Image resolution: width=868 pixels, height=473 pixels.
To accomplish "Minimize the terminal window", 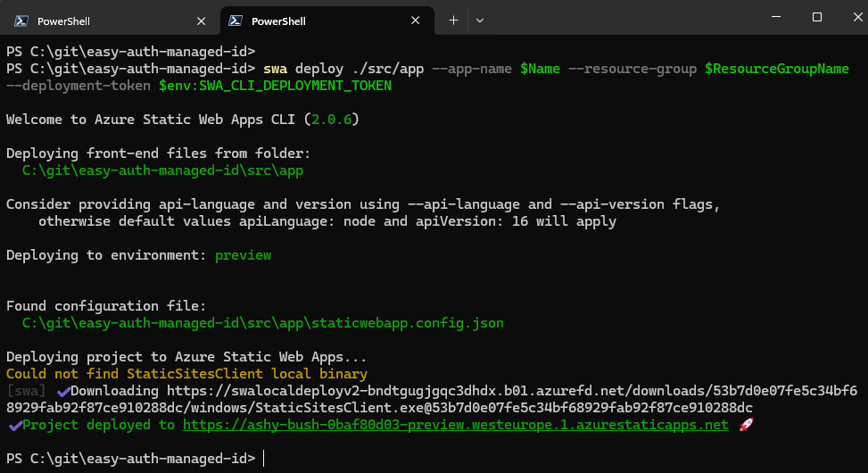I will [776, 17].
